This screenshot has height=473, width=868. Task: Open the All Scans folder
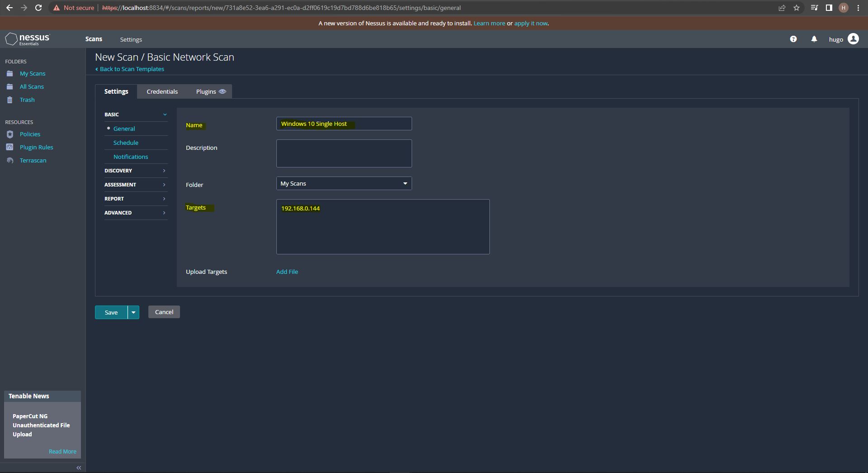pos(32,86)
